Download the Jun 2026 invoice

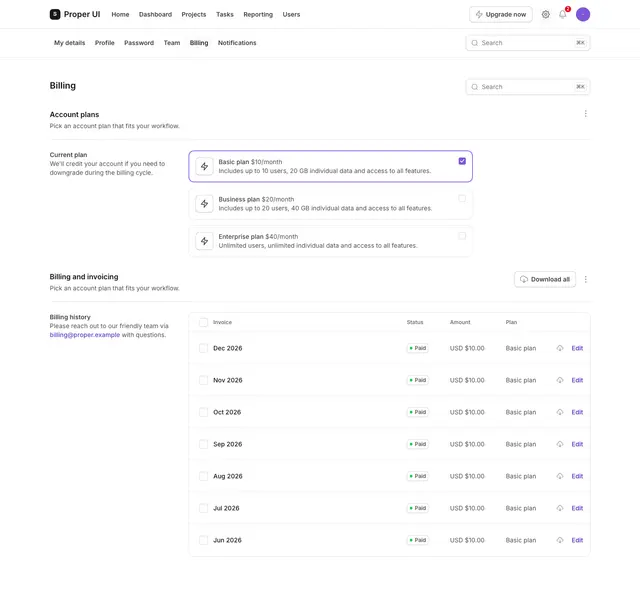(560, 540)
